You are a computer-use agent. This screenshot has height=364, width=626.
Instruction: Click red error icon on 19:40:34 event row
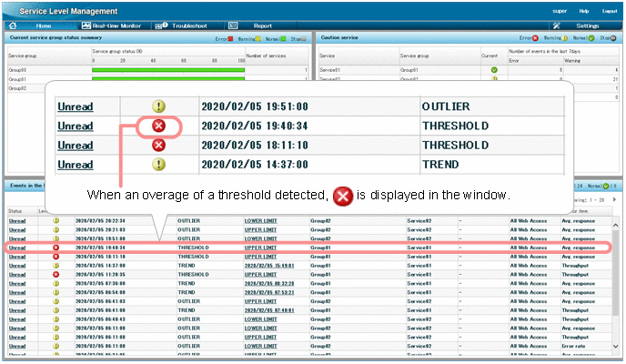point(56,247)
